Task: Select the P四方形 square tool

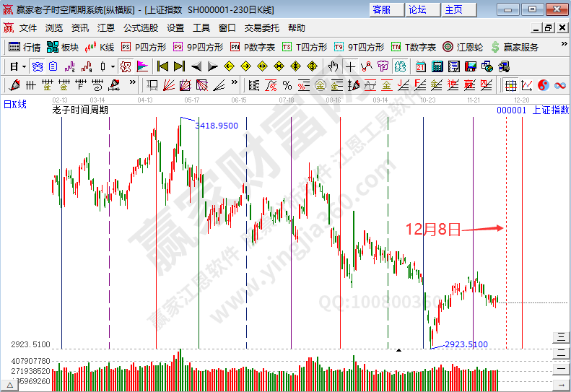Action: [144, 47]
